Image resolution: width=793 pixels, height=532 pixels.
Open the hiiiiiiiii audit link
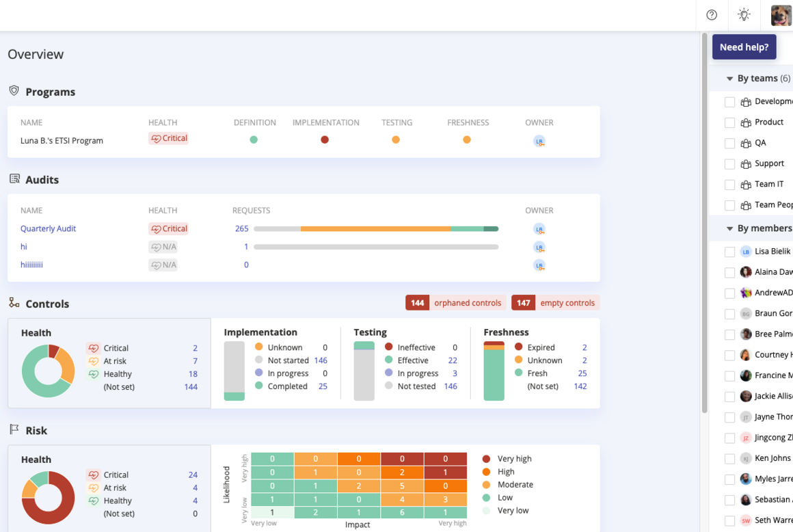(x=31, y=265)
